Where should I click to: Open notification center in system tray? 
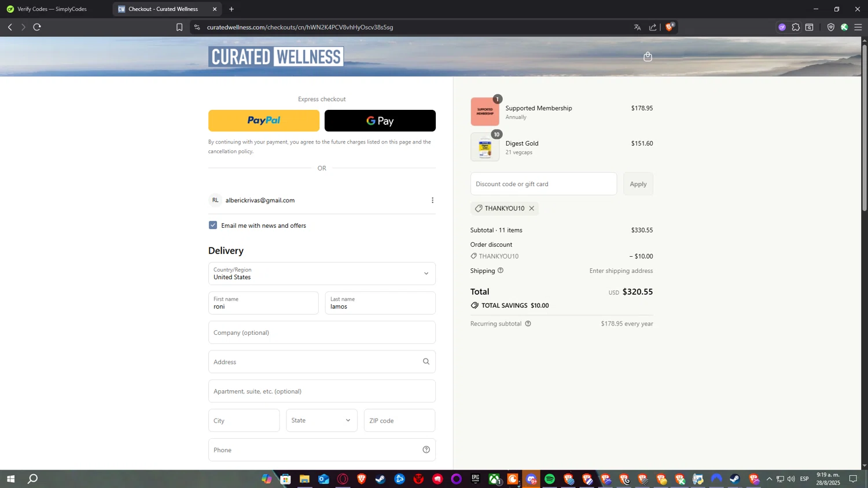[853, 479]
